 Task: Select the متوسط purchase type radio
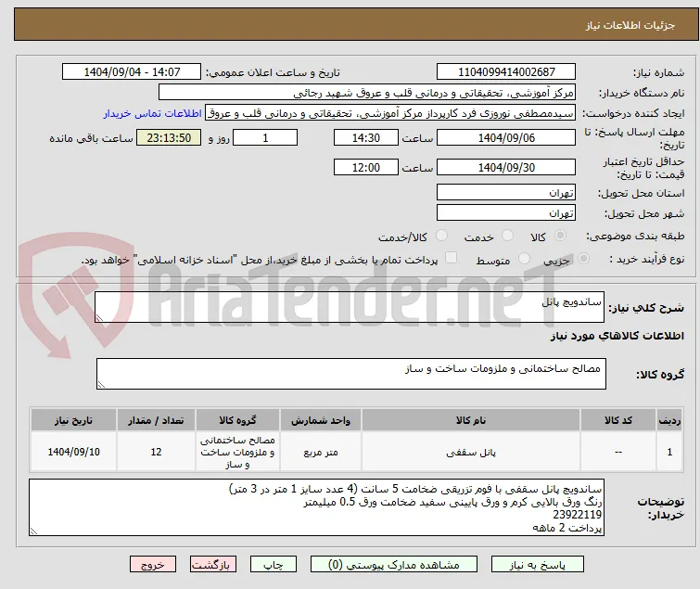(x=524, y=258)
